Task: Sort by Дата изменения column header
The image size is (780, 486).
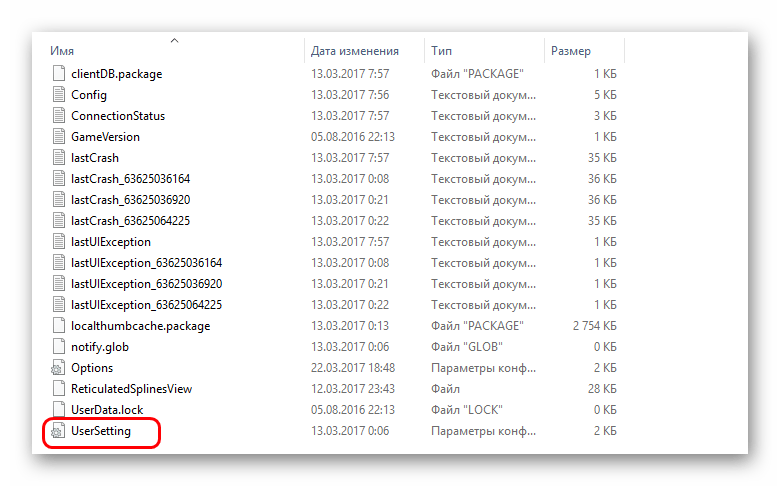Action: 355,51
